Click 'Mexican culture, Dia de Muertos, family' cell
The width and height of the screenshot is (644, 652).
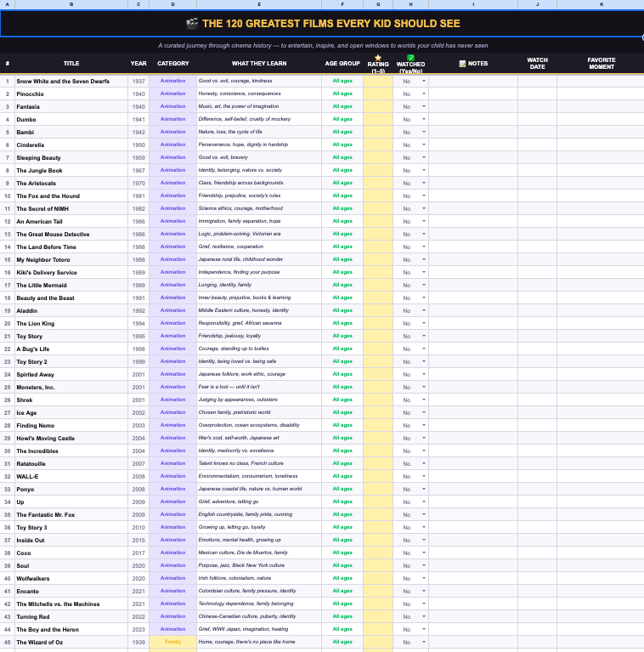[259, 553]
